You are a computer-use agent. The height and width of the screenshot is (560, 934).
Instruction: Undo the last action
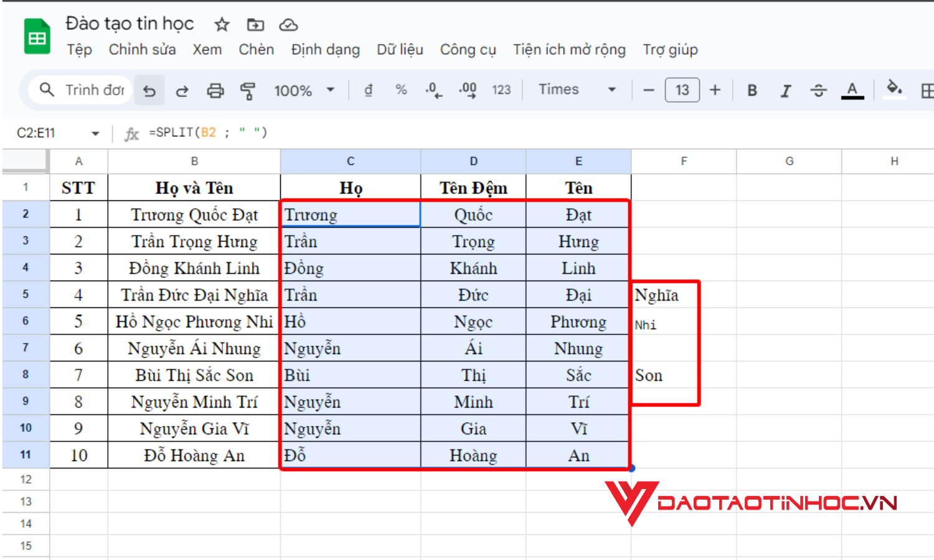click(149, 91)
